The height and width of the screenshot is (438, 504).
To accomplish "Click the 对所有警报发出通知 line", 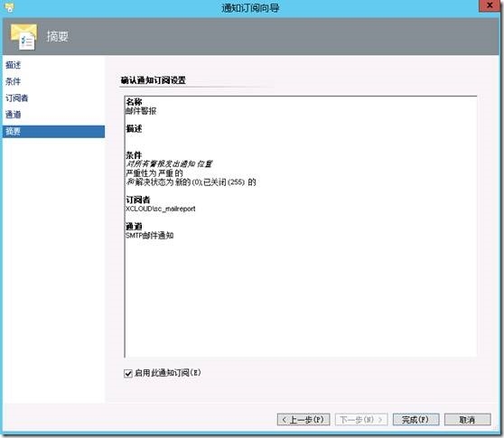I will [x=169, y=164].
